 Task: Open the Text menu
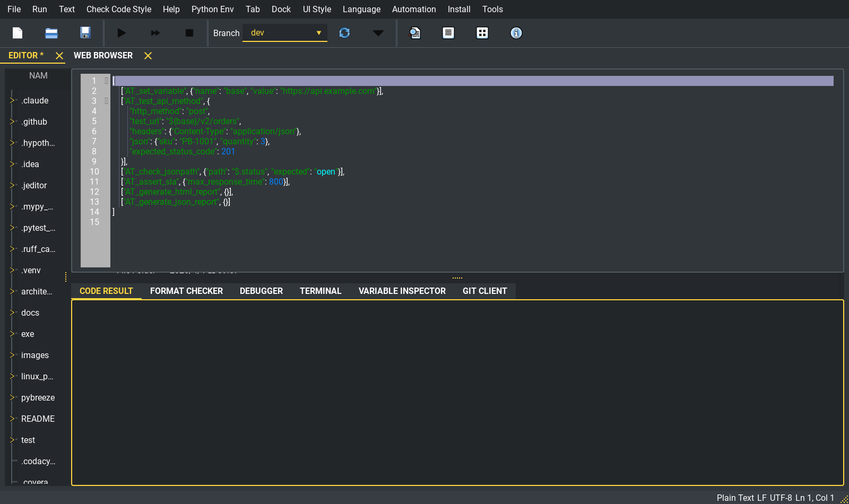tap(67, 9)
